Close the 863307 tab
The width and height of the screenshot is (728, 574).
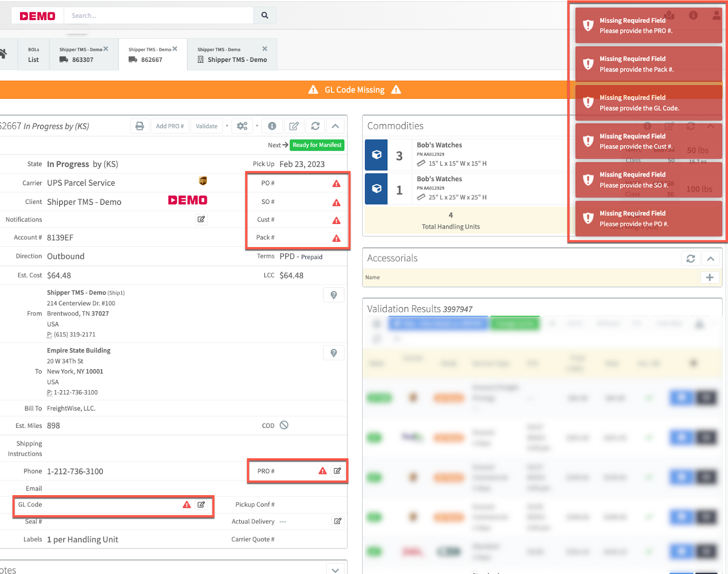pyautogui.click(x=106, y=49)
